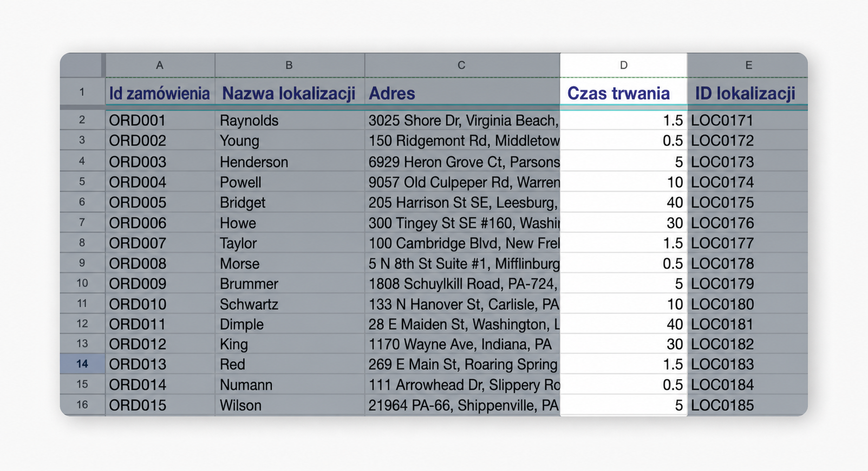Click the Henderson location cell

tap(289, 161)
